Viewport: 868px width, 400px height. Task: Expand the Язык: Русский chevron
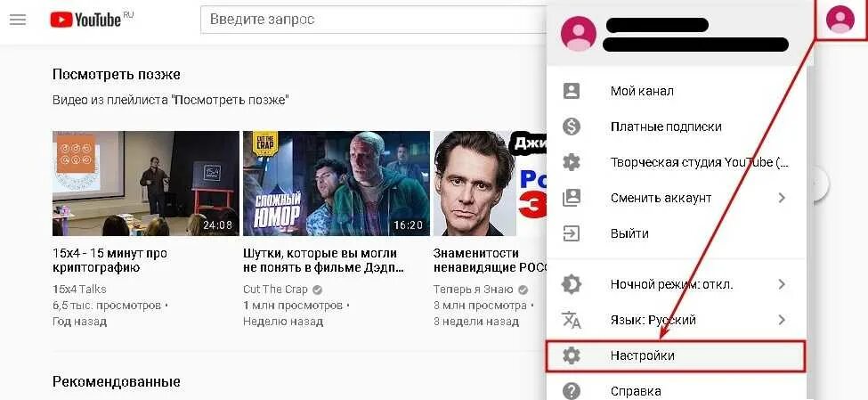point(782,320)
